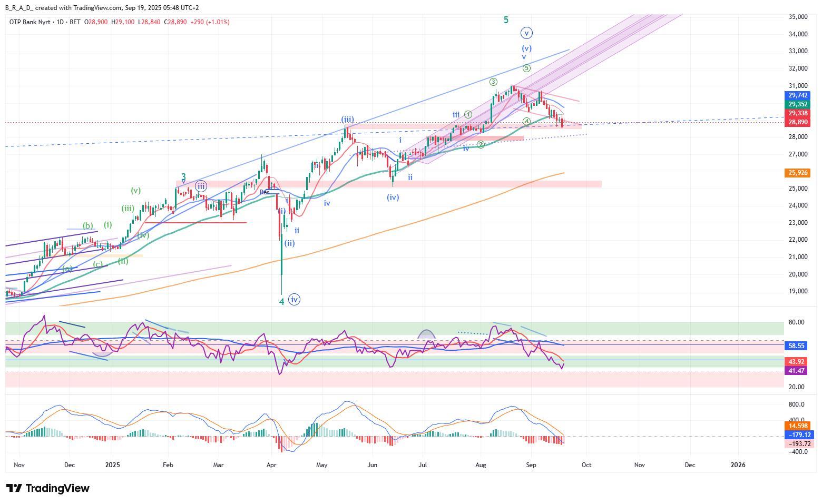This screenshot has width=822, height=504.
Task: Select the blue (iv) label at June low
Action: tap(393, 197)
